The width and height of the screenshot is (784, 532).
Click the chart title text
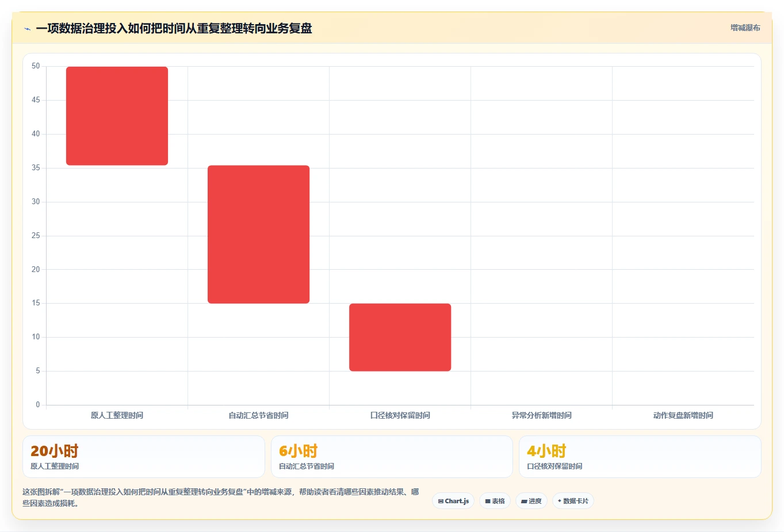pyautogui.click(x=174, y=28)
